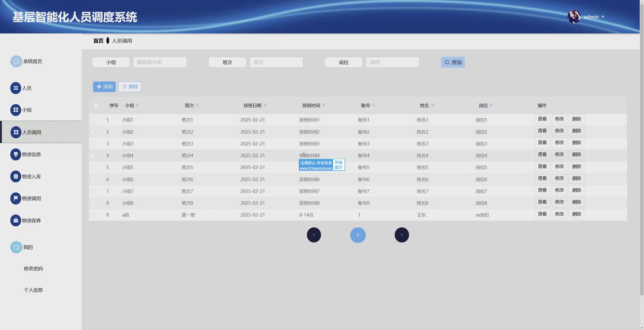
Task: Click 删除 for row 小组5
Action: coord(577,167)
